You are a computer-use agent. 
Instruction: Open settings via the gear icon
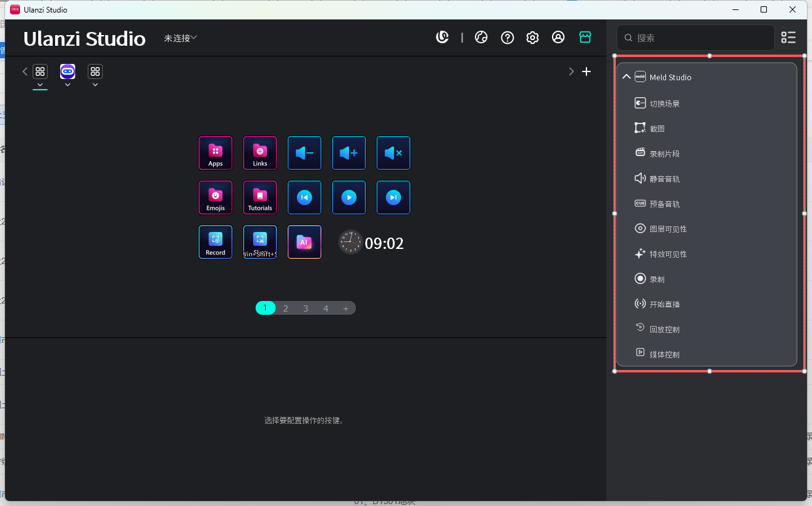coord(532,38)
